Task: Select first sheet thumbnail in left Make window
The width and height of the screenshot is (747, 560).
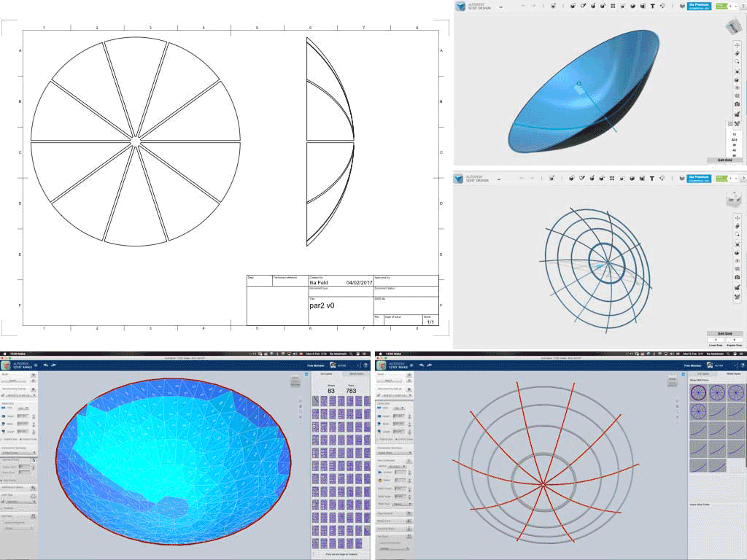Action: pyautogui.click(x=315, y=402)
